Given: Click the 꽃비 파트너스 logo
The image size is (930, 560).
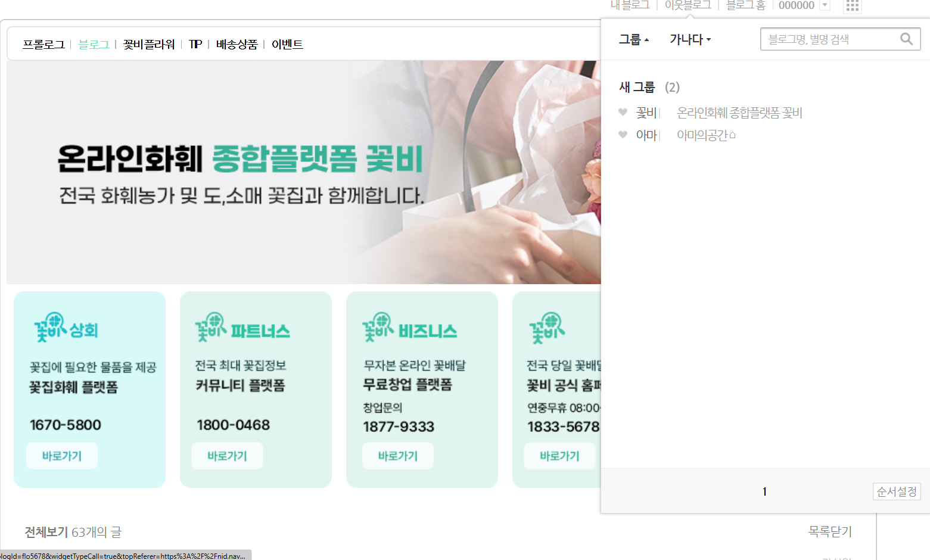Looking at the screenshot, I should tap(242, 328).
